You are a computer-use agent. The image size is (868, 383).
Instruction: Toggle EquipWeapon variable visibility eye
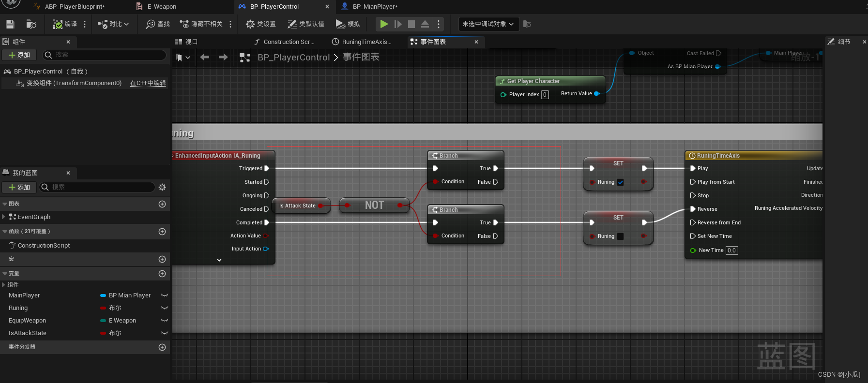(165, 321)
